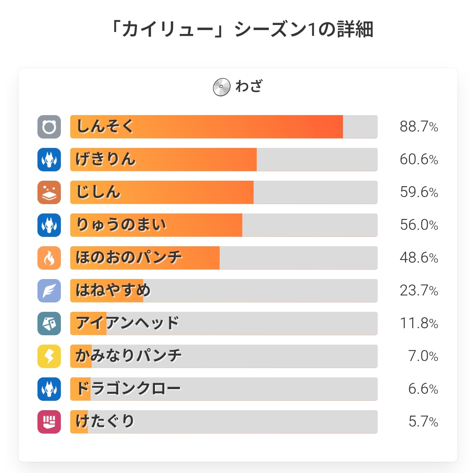Click the Normal type icon beside しんそく
The image size is (476, 473).
point(49,127)
